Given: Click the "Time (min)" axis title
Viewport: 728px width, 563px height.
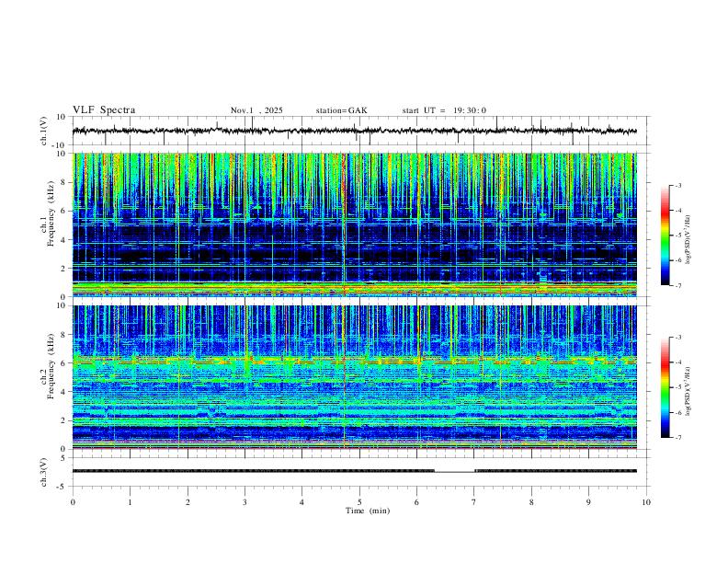Looking at the screenshot, I should (x=368, y=511).
